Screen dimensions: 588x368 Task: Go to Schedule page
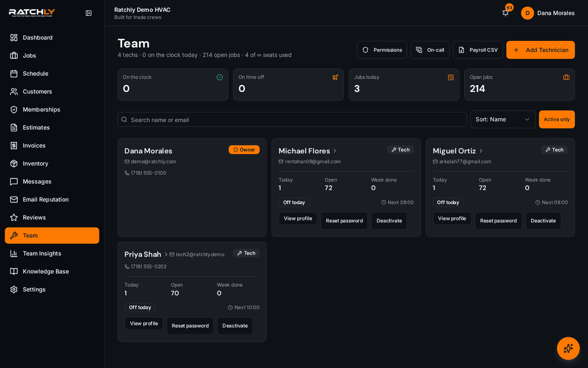click(x=52, y=74)
